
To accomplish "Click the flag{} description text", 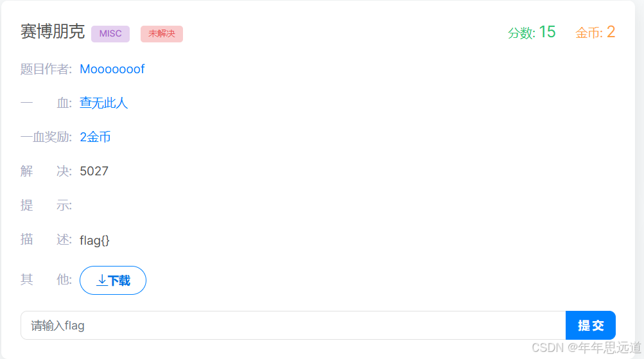I will point(94,240).
